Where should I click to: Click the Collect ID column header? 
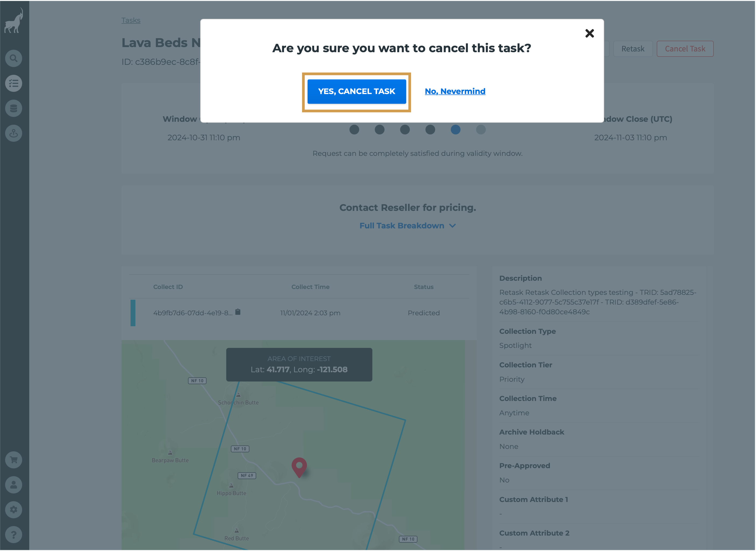click(168, 287)
